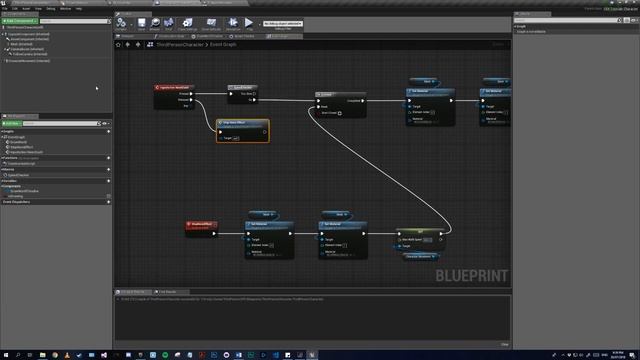Select the FollowCamera component in the tree
The height and width of the screenshot is (360, 640).
(x=29, y=54)
